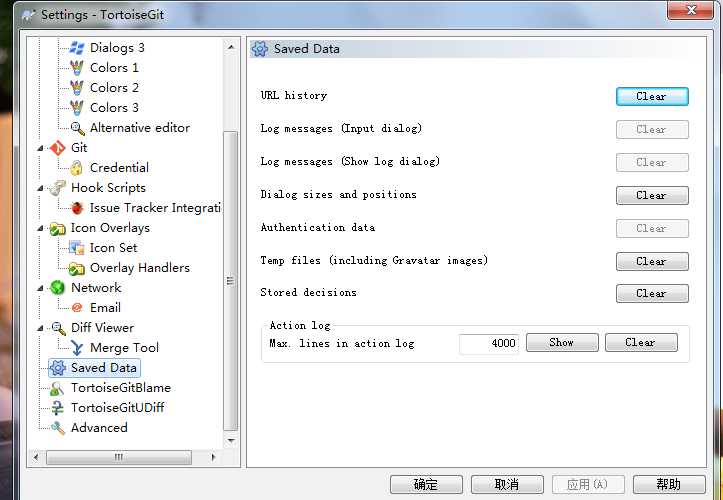Click the Icon Overlays folder icon
The width and height of the screenshot is (723, 500).
pos(58,228)
